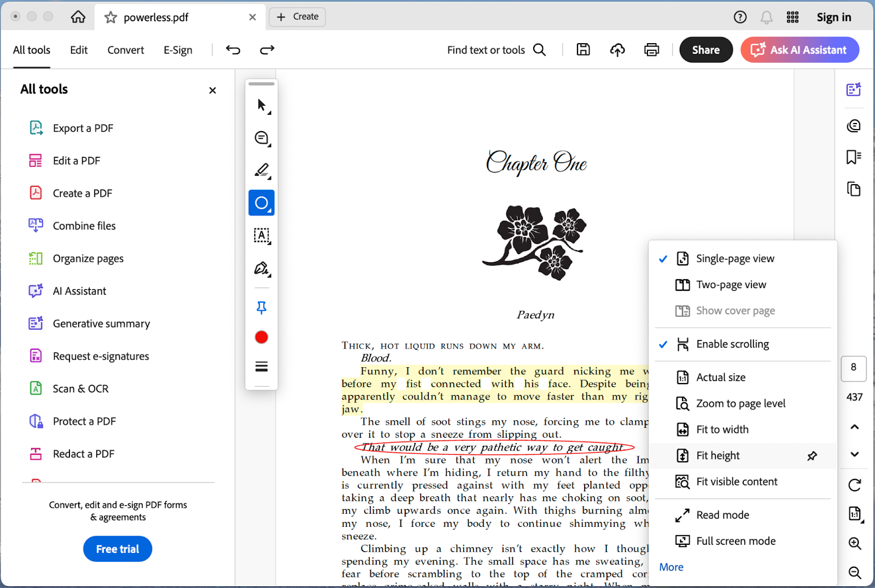Click the Share button
The width and height of the screenshot is (875, 588).
[705, 50]
